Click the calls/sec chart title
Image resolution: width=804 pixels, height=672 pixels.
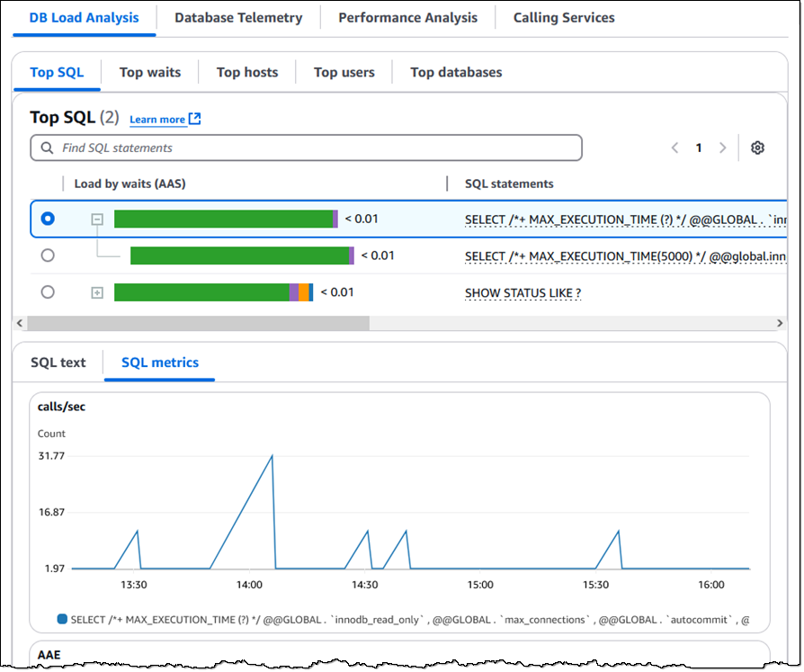click(61, 407)
